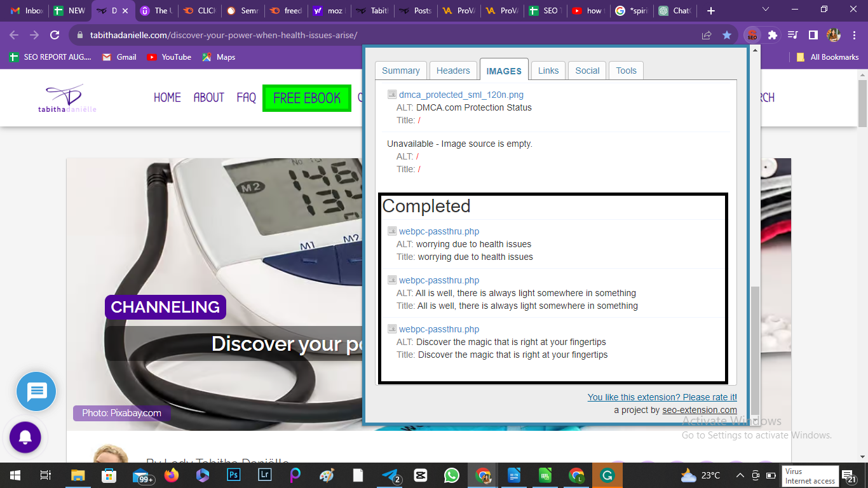Open the YouTube bookmark
The image size is (868, 488).
pos(169,57)
